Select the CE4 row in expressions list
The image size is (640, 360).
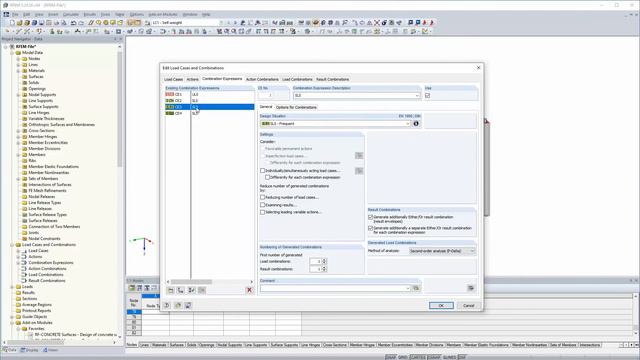209,113
